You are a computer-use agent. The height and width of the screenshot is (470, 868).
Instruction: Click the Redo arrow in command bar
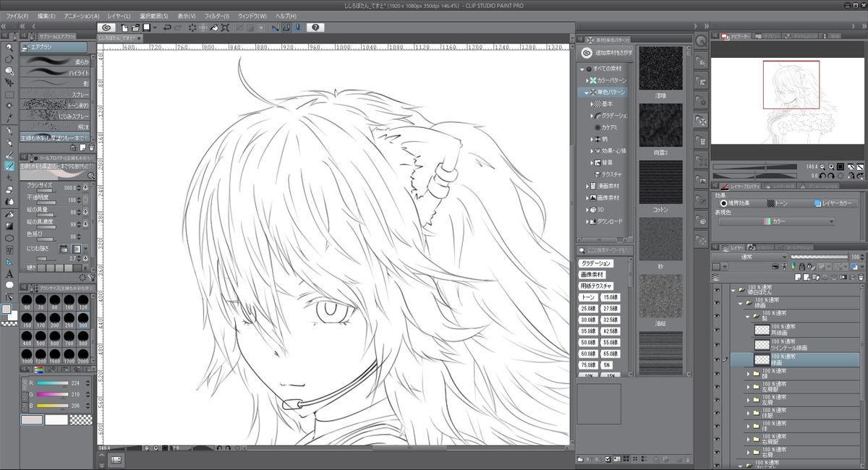(x=178, y=27)
